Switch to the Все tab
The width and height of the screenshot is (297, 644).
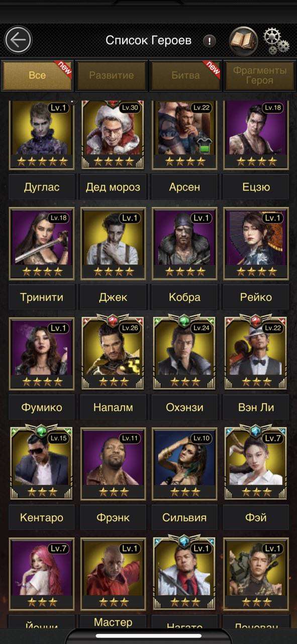pos(38,75)
